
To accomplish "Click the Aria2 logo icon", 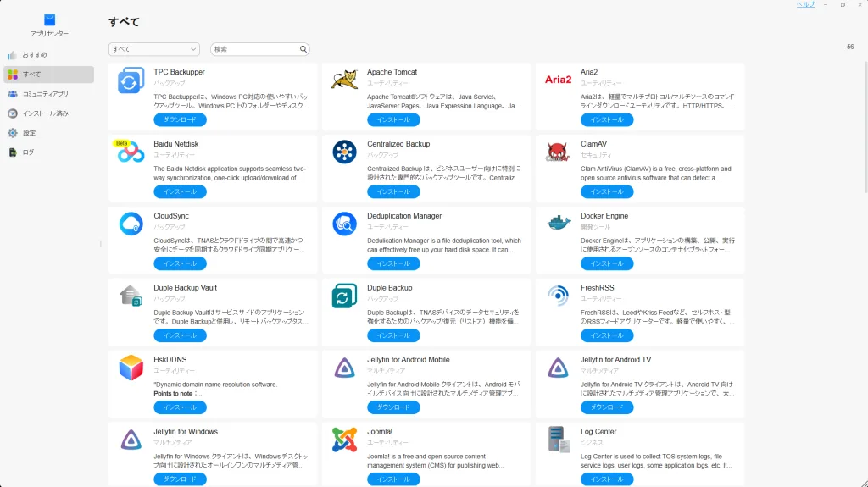I will pyautogui.click(x=558, y=80).
